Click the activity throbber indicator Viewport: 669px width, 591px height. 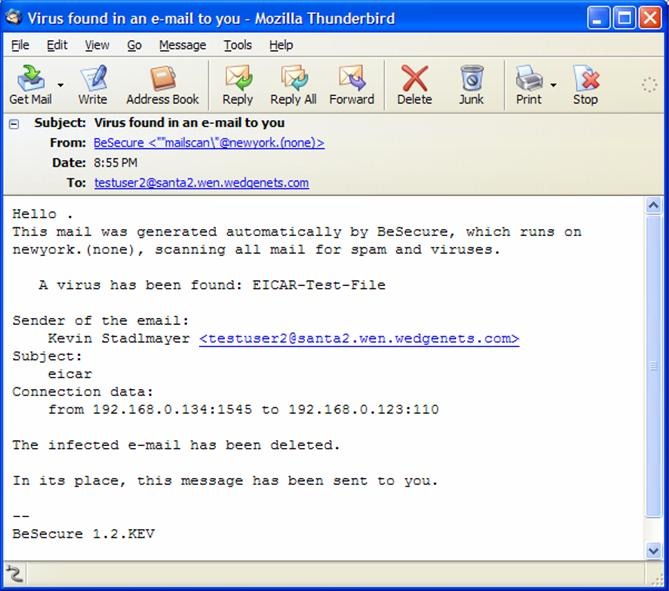pyautogui.click(x=649, y=85)
